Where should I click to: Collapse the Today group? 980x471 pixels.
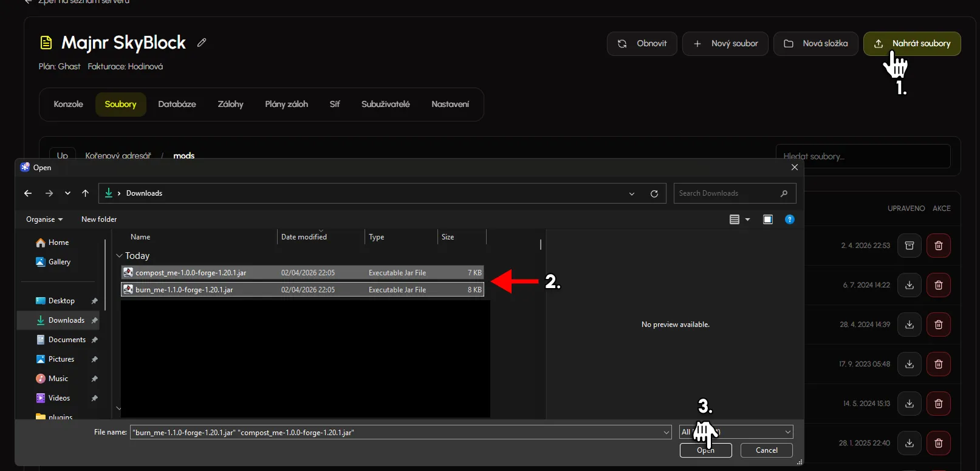click(x=120, y=256)
